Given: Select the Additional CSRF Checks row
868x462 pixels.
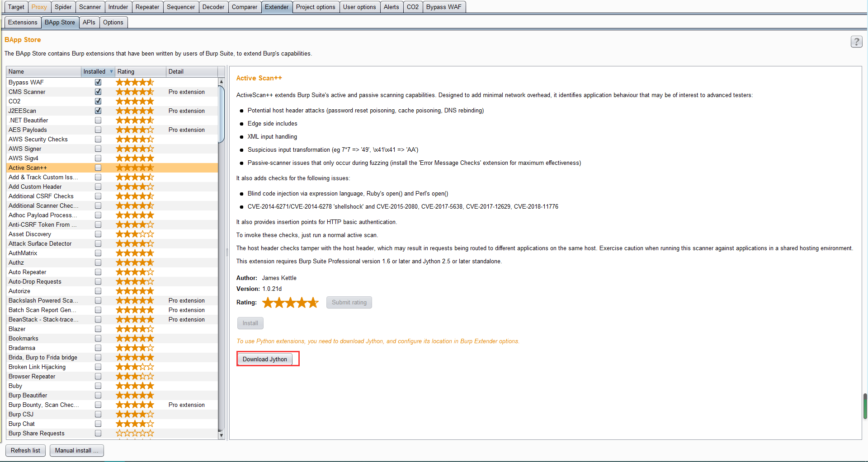Looking at the screenshot, I should (112, 196).
